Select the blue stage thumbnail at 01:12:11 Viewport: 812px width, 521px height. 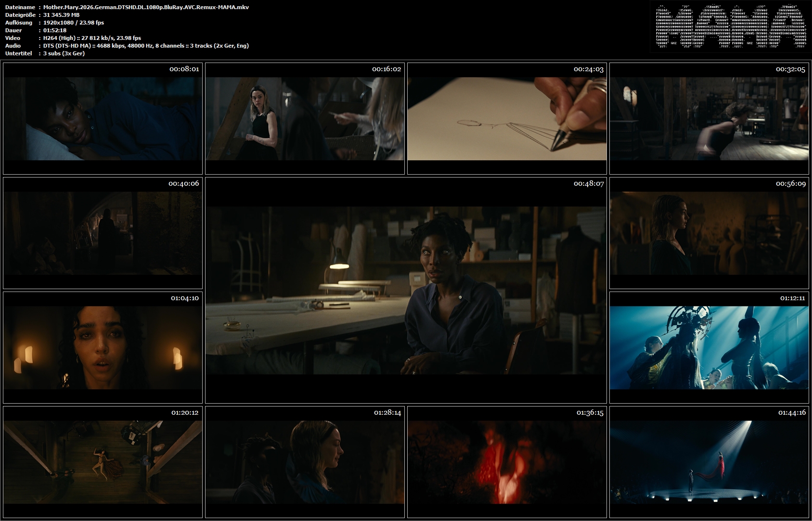[709, 347]
